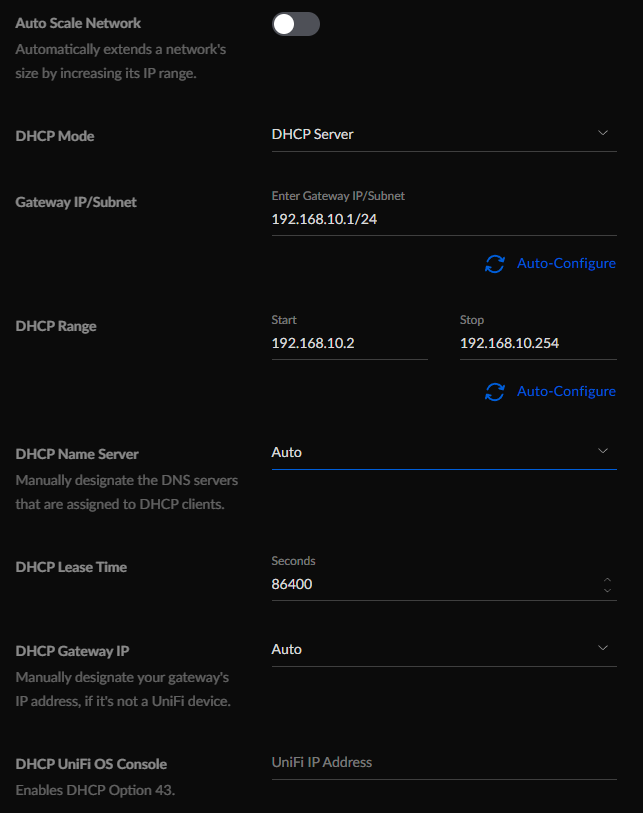Viewport: 643px width, 813px height.
Task: Click the refresh icon beside Gateway Auto-Configure
Action: click(x=495, y=263)
